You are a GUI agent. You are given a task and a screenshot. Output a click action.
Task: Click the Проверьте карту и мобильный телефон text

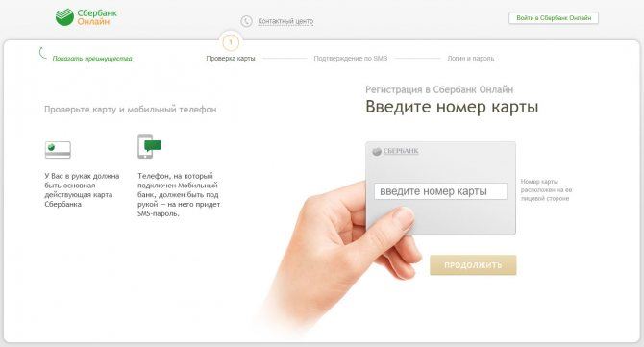point(130,110)
